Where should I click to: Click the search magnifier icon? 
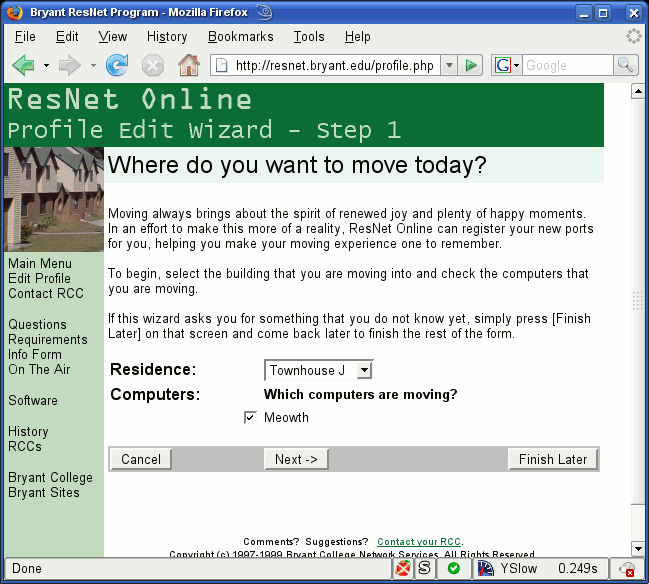click(x=625, y=65)
